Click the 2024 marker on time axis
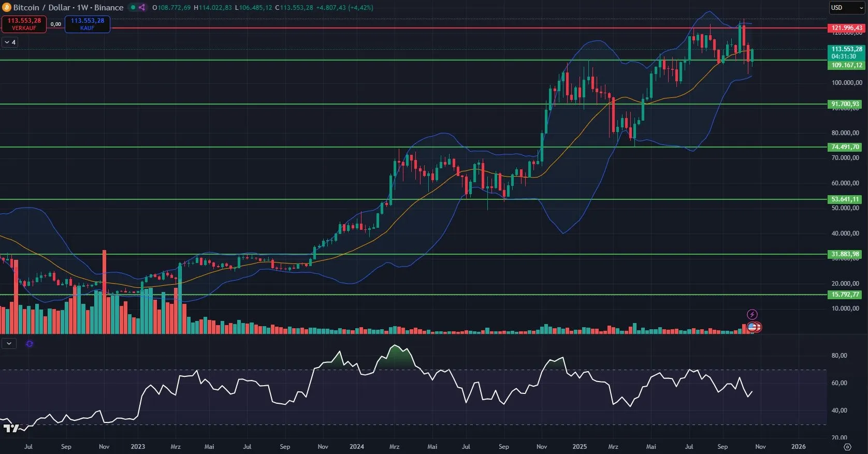The height and width of the screenshot is (454, 868). point(356,447)
